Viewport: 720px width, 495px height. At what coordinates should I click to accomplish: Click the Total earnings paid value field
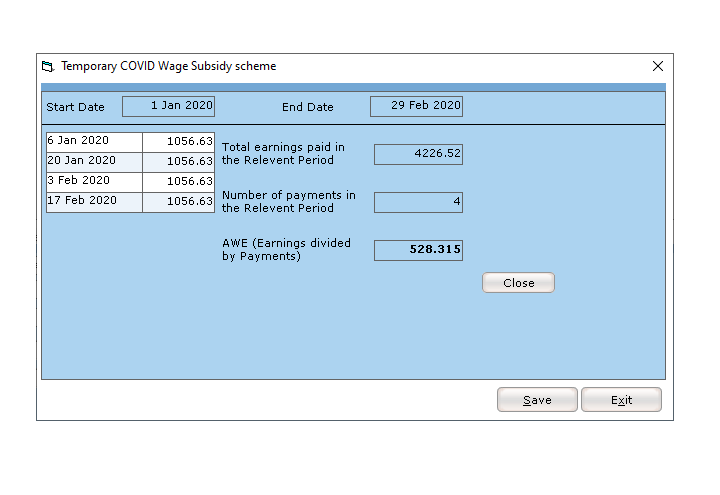tap(418, 154)
